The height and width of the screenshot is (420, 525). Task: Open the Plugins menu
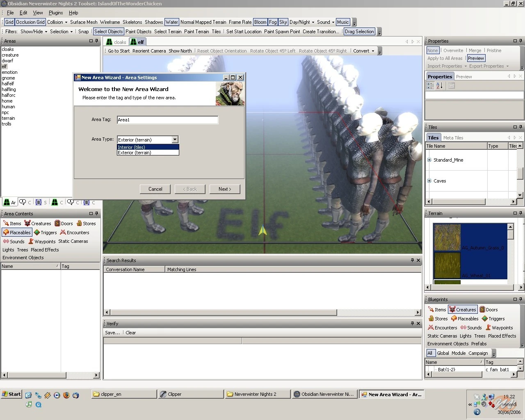point(56,13)
